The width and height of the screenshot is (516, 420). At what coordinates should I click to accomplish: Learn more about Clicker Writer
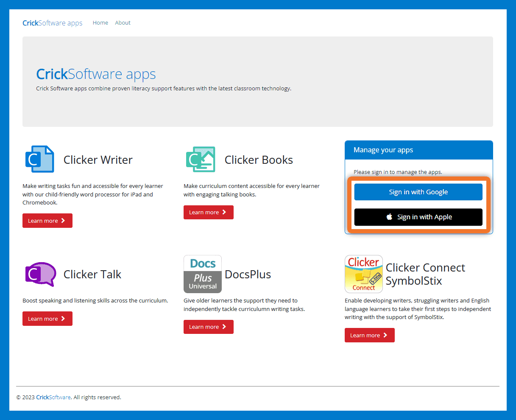coord(47,221)
